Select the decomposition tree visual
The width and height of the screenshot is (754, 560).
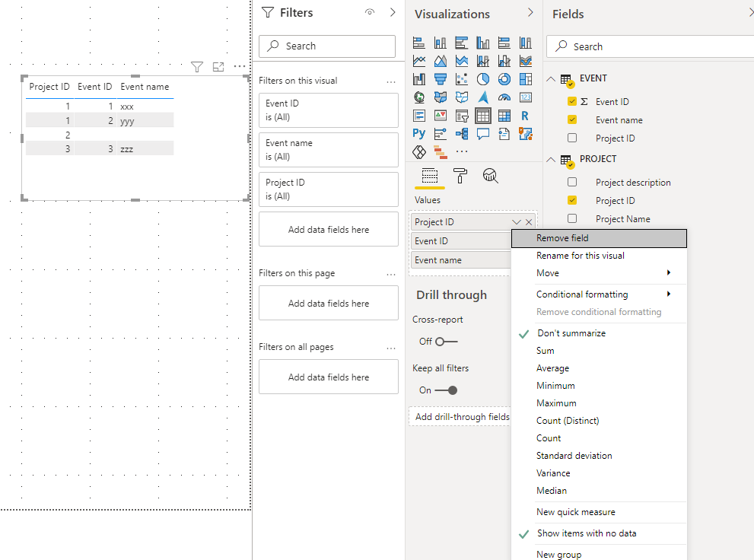pyautogui.click(x=462, y=133)
